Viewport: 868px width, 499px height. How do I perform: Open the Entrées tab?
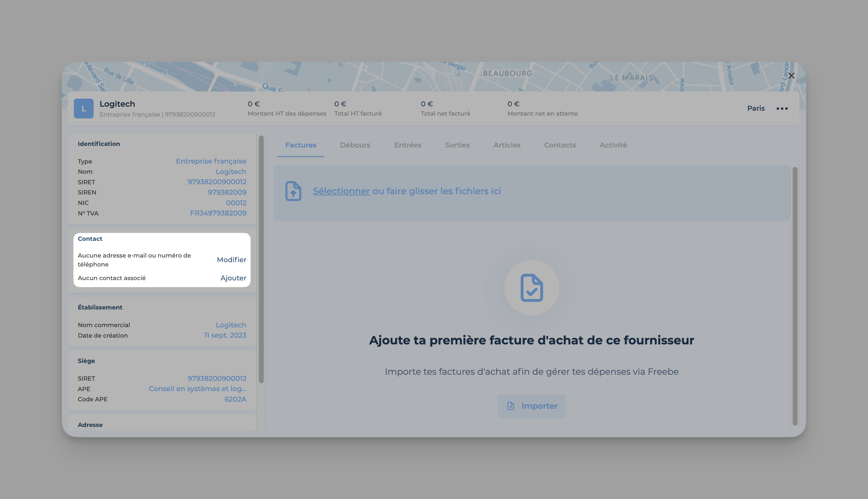point(407,145)
